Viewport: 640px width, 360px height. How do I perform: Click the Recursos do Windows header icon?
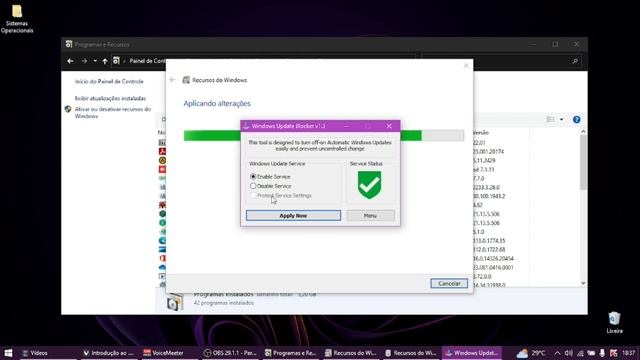point(186,80)
